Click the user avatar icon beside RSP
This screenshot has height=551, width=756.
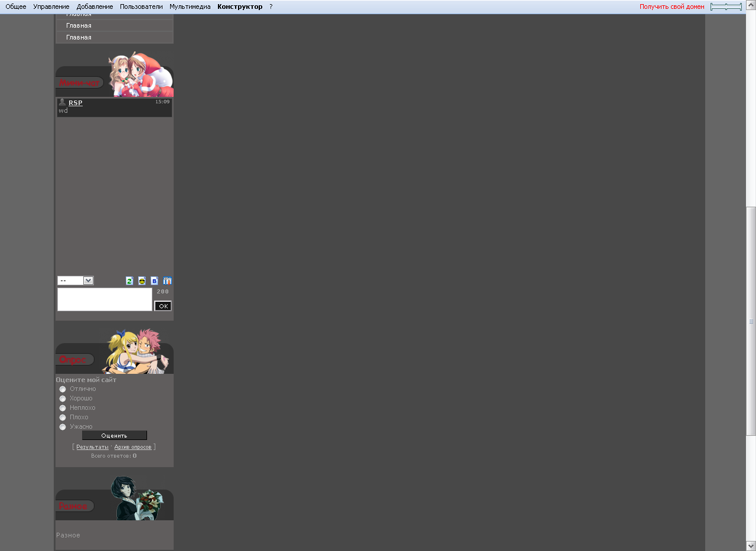coord(62,102)
